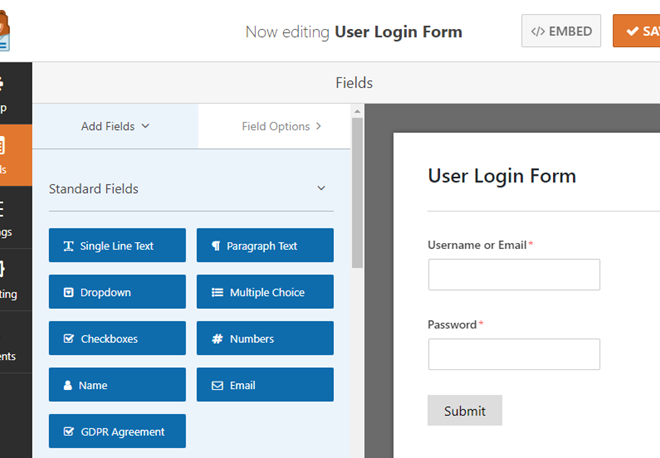Open the Setup sidebar icon
The image size is (660, 458).
16,93
